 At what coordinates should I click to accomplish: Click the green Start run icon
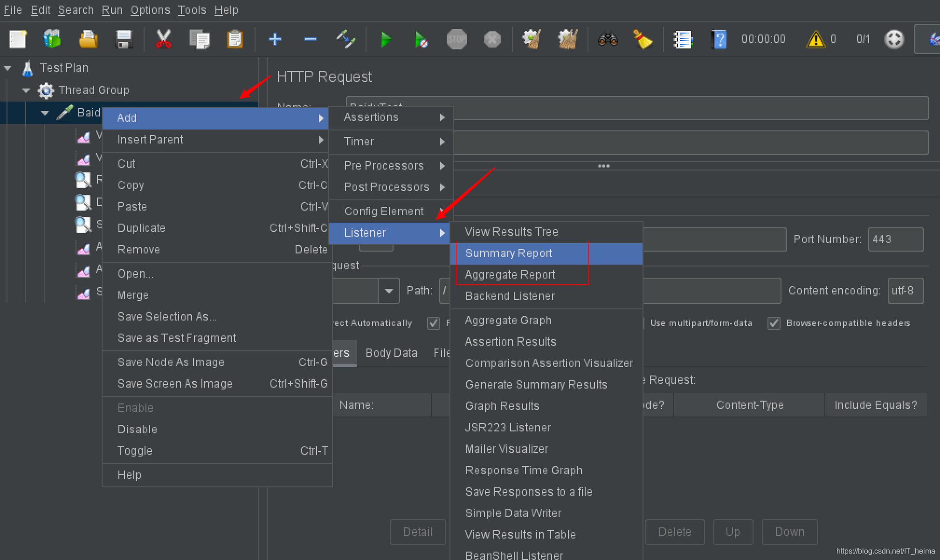click(x=386, y=40)
